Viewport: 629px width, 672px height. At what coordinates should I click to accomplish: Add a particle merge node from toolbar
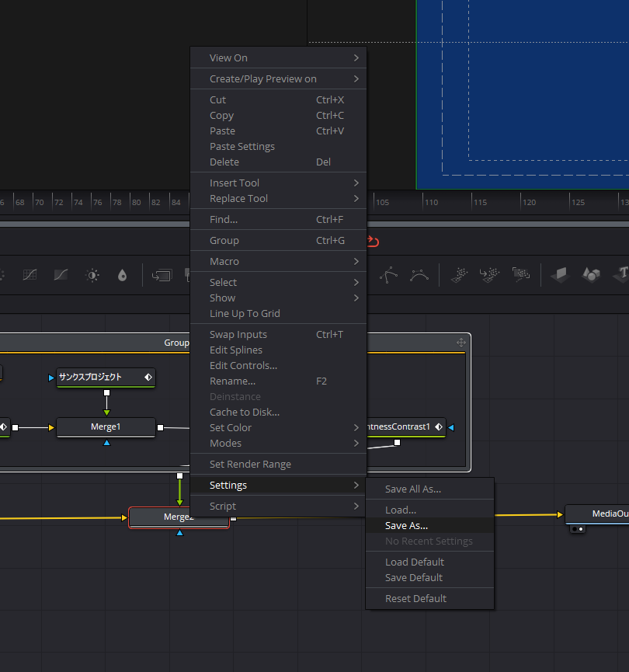click(x=490, y=275)
